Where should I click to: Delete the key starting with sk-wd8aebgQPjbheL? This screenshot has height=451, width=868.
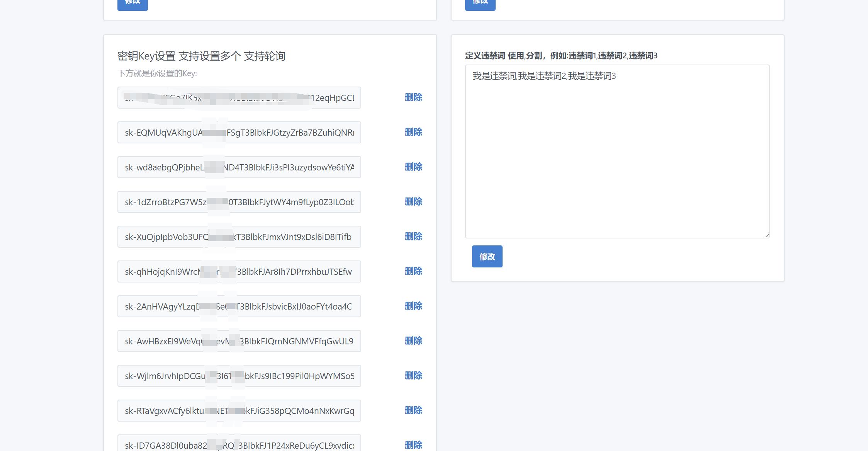pyautogui.click(x=413, y=167)
